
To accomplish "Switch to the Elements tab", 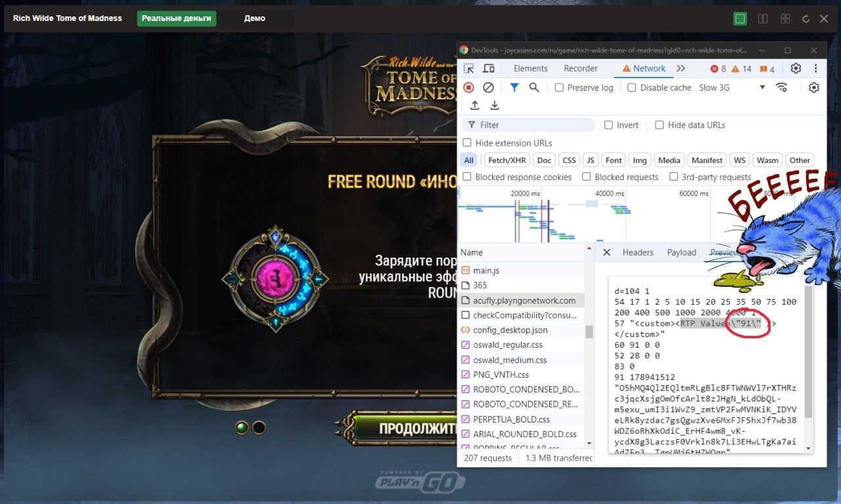I will 530,68.
